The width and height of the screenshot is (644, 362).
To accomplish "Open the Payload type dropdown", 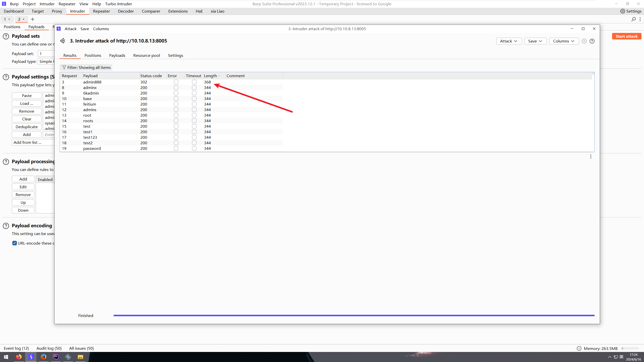I will (46, 61).
